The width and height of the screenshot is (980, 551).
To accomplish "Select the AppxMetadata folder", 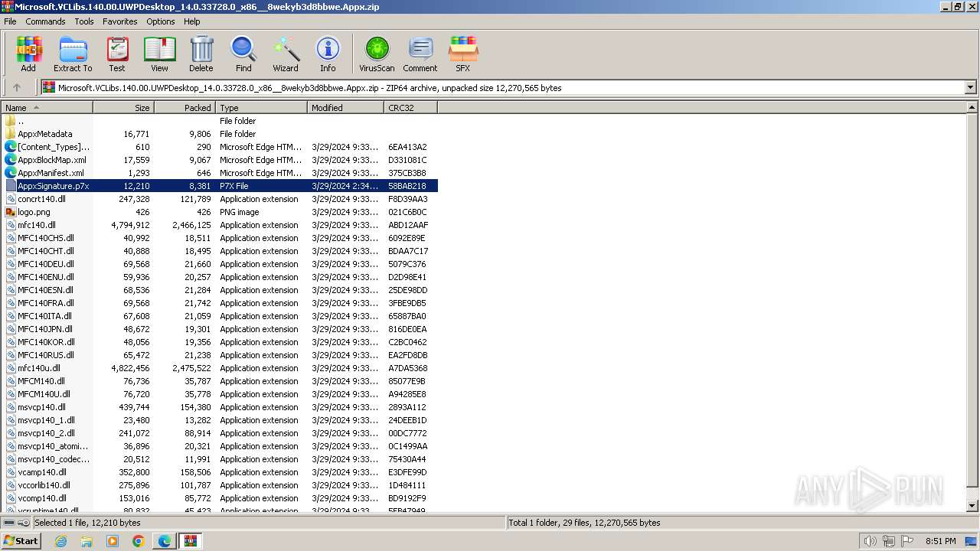I will pos(220,134).
